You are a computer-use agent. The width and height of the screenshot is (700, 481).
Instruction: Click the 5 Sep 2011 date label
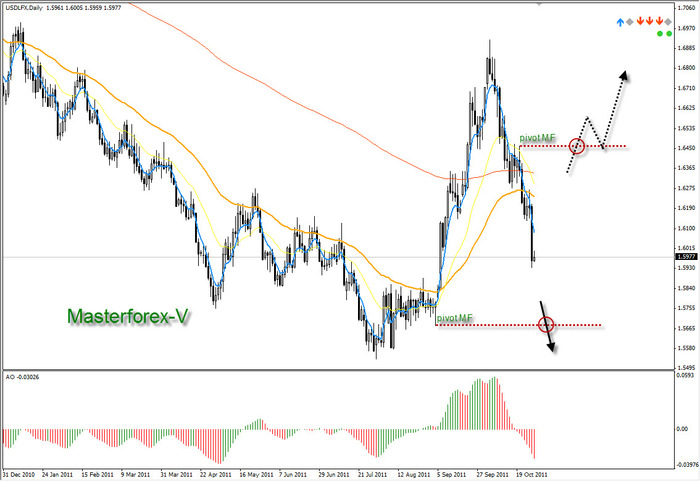(x=452, y=474)
